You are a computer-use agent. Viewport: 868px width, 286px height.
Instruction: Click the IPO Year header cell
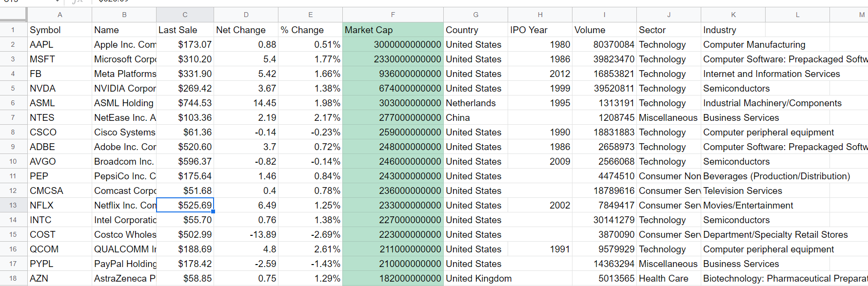pyautogui.click(x=540, y=30)
